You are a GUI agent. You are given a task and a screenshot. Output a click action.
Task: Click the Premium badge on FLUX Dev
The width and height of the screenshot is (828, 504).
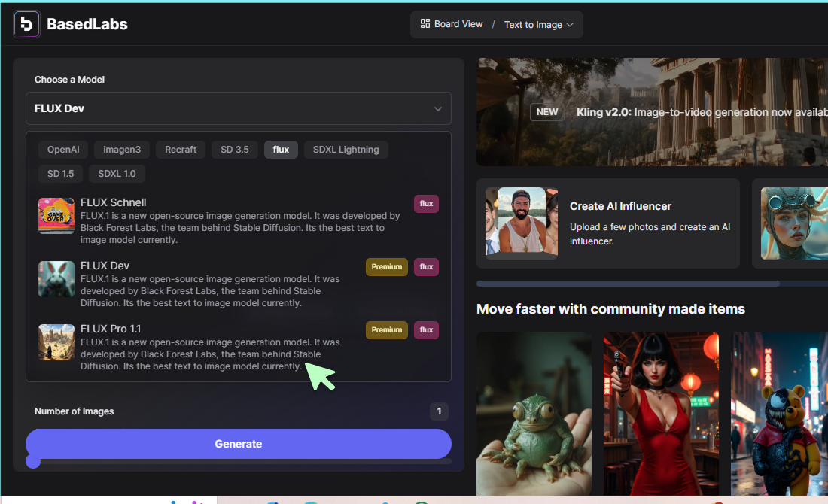pos(387,267)
